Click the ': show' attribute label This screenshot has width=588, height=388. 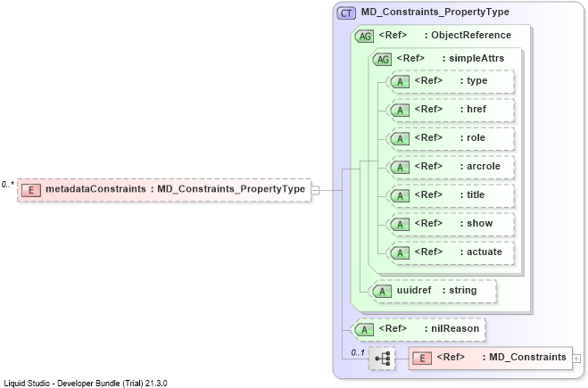(x=476, y=223)
